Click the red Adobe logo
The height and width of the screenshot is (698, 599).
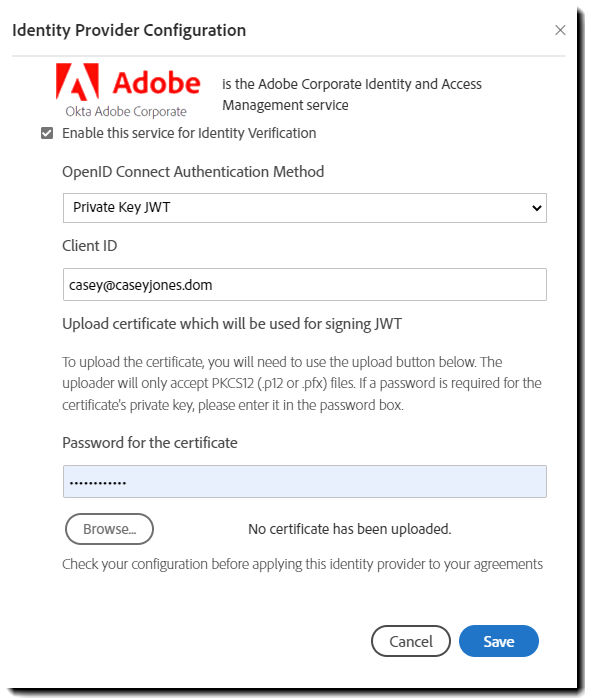pyautogui.click(x=128, y=82)
